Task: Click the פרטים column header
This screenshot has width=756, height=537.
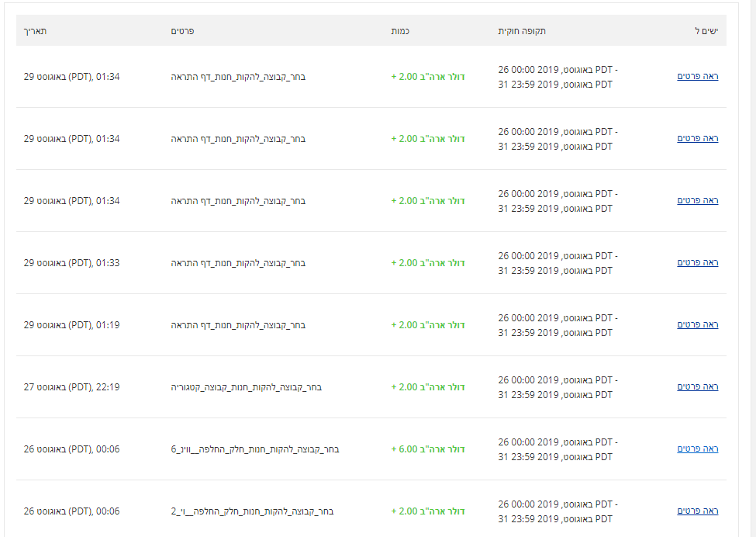Action: pos(182,31)
